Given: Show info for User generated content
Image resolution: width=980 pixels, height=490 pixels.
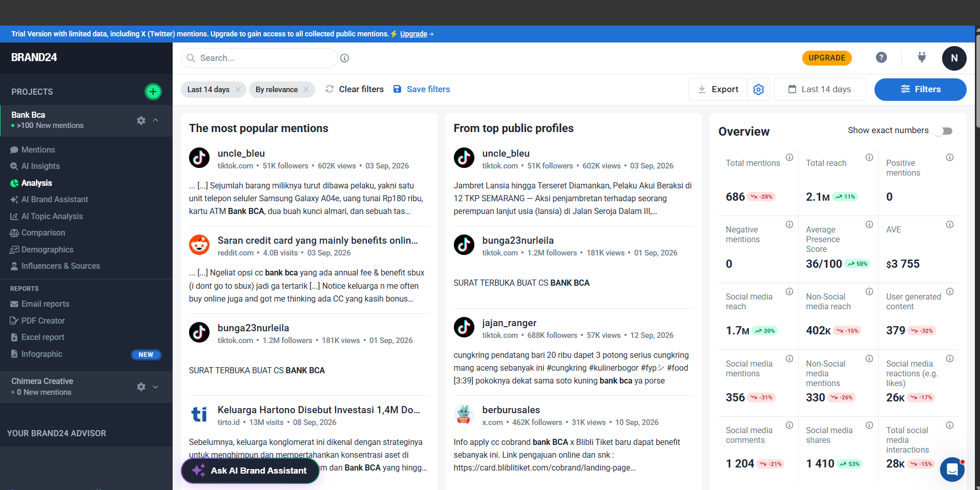Looking at the screenshot, I should point(950,291).
